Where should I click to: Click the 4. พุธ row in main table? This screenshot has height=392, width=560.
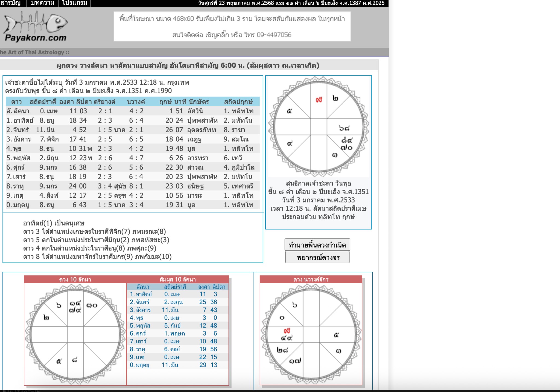(133, 149)
